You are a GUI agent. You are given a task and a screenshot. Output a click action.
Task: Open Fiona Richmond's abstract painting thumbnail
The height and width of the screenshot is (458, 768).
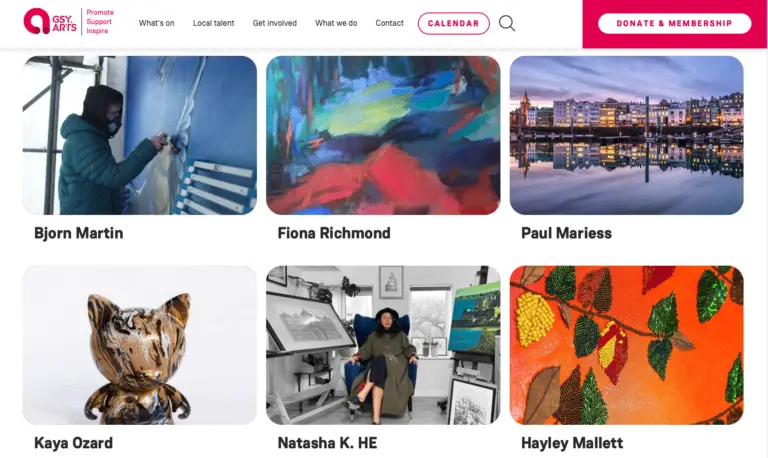[x=383, y=135]
